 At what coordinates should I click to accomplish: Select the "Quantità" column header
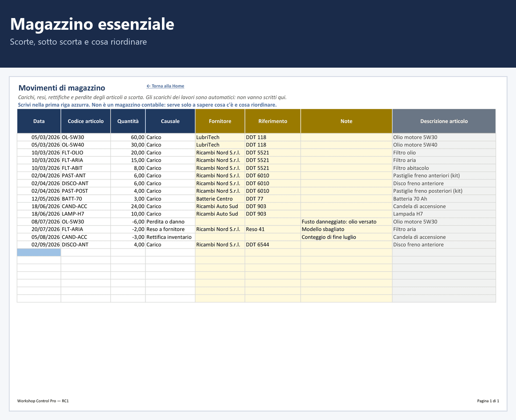(128, 121)
